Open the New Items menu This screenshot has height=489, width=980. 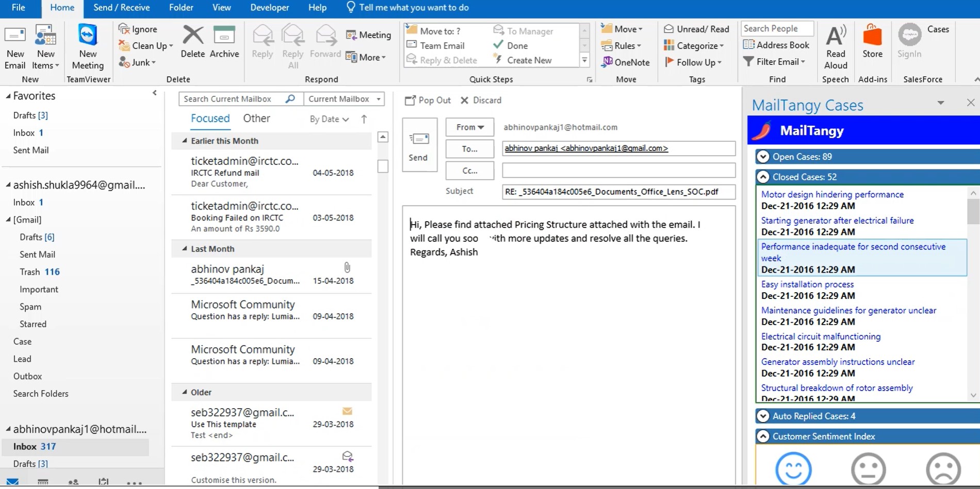coord(45,47)
